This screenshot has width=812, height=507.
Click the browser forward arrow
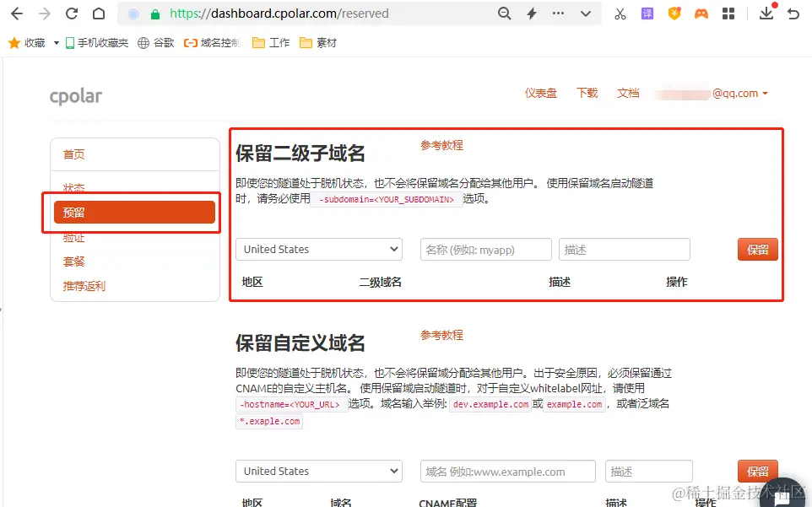coord(45,13)
